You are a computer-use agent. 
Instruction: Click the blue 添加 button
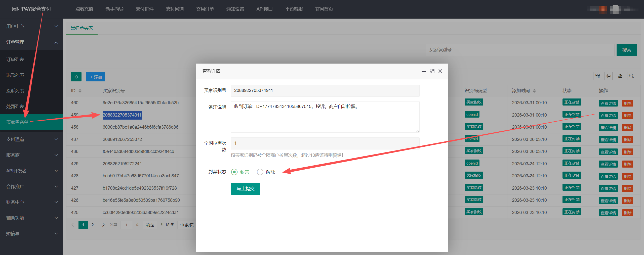click(96, 77)
